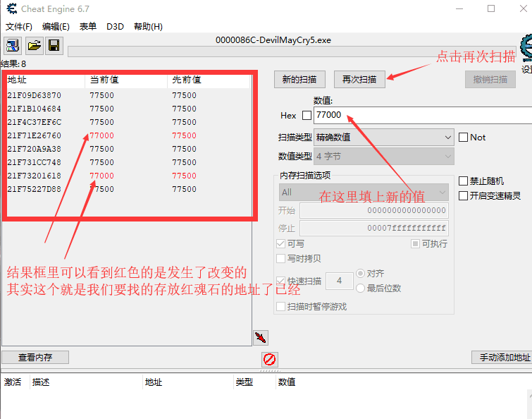Open the 文件(F) menu

point(19,27)
